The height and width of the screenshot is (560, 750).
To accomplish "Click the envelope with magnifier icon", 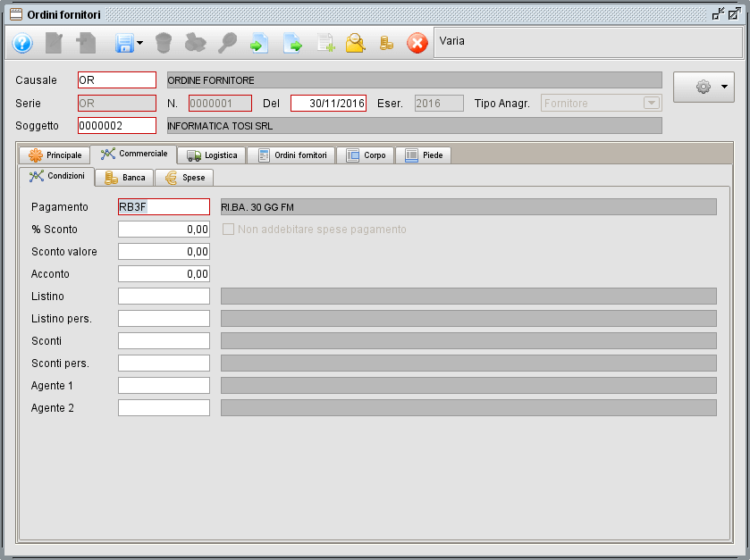I will (x=355, y=43).
